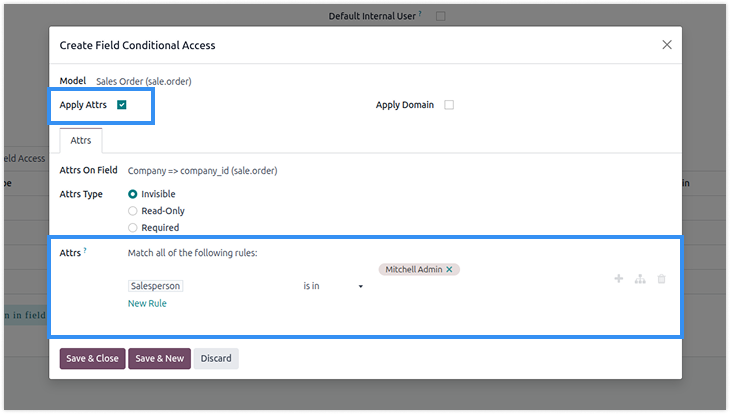Screen dimensions: 730x414
Task: Remove the Mitchell Admin tag
Action: (x=449, y=269)
